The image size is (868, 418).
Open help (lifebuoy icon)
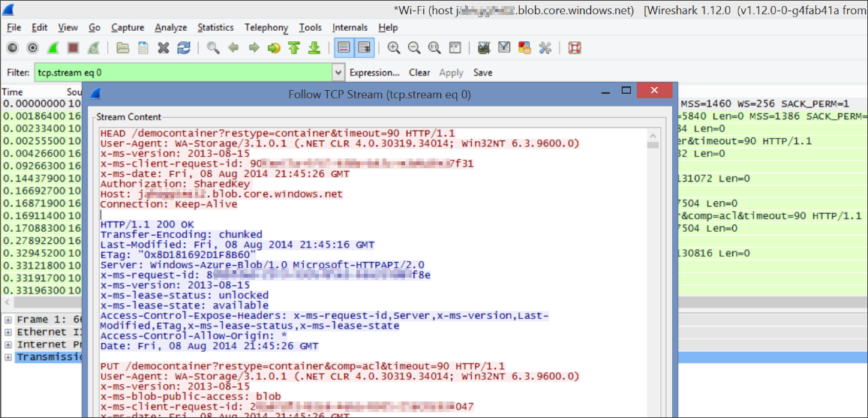coord(575,48)
